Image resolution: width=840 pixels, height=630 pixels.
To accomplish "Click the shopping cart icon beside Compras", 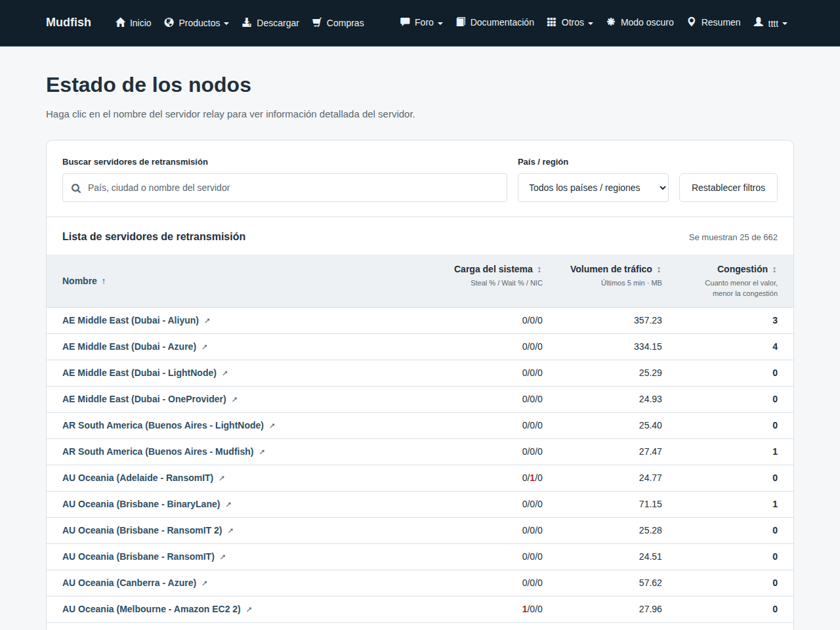I will (x=317, y=22).
